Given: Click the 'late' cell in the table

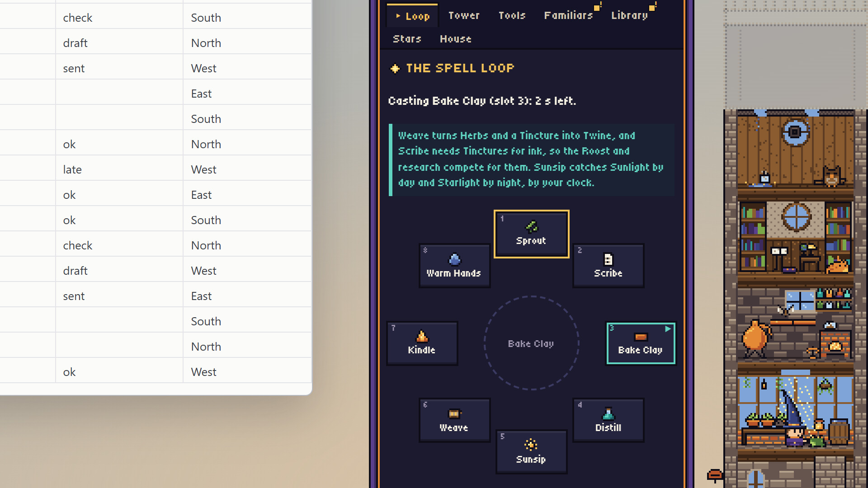Looking at the screenshot, I should coord(119,169).
